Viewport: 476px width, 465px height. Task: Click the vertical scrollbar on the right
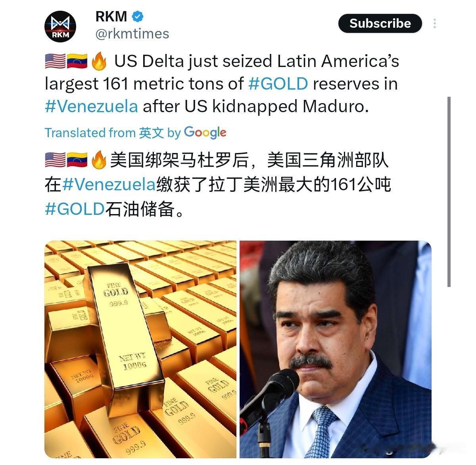[449, 191]
